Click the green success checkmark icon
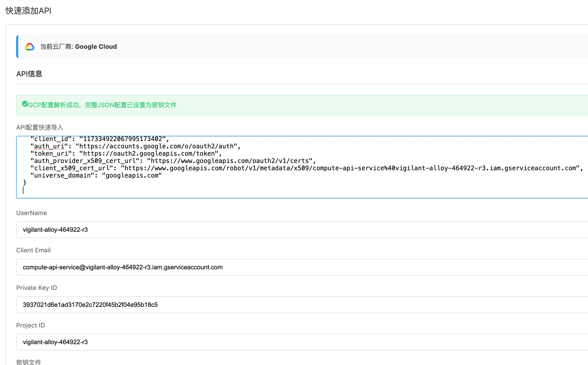588x365 pixels. [x=25, y=104]
